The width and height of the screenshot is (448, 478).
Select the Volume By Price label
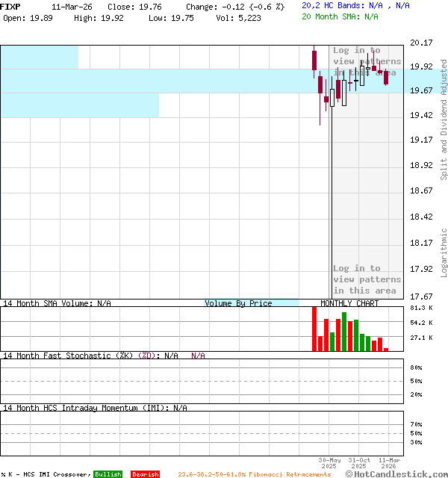click(x=238, y=303)
